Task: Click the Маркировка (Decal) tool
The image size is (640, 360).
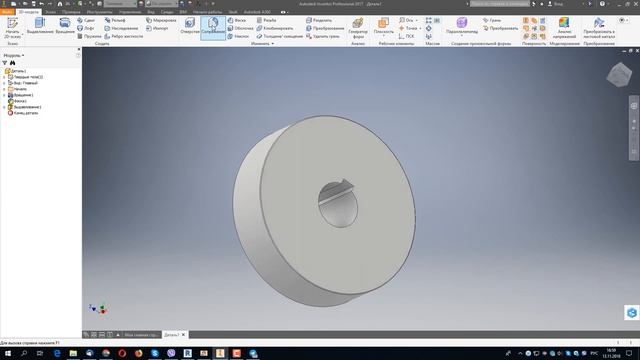Action: pos(161,20)
